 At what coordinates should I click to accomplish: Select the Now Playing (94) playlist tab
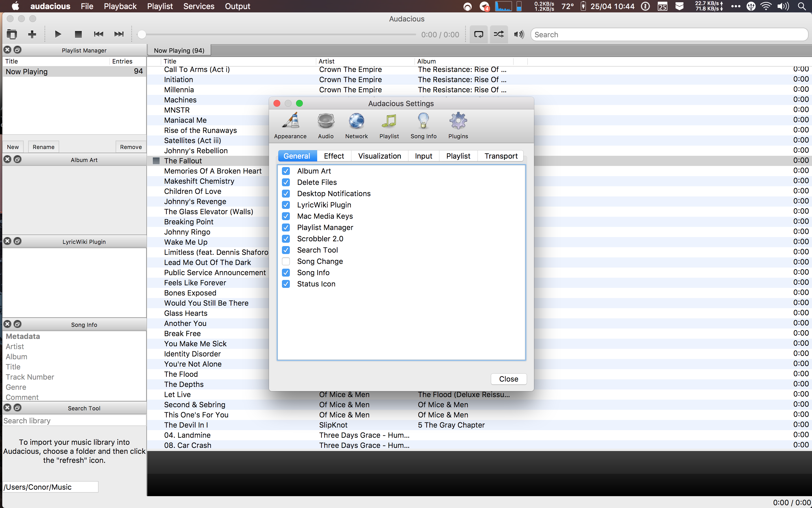(x=179, y=51)
